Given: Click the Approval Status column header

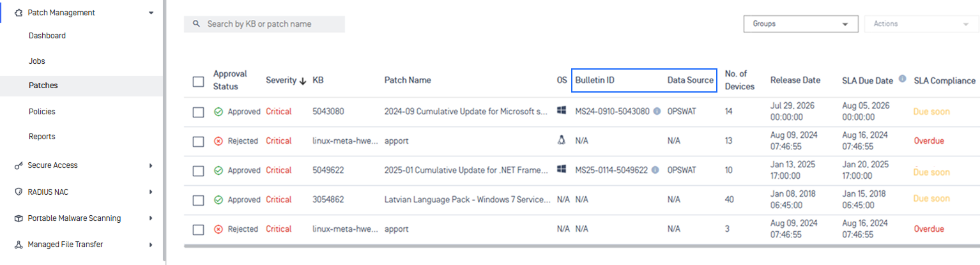Looking at the screenshot, I should [x=230, y=80].
